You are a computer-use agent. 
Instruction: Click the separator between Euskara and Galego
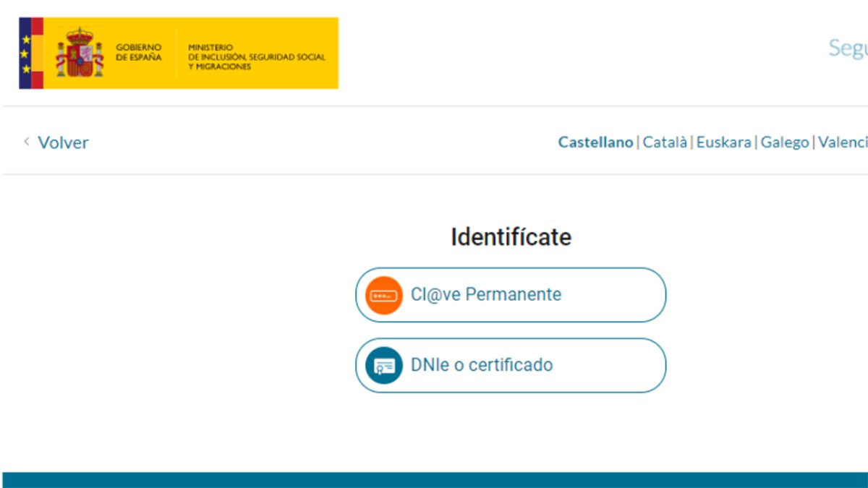(756, 142)
